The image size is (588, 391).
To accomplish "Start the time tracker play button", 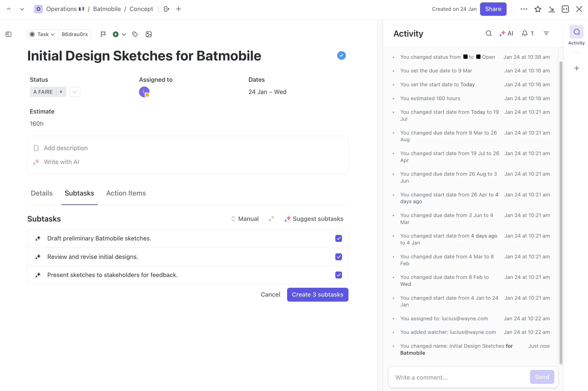I will click(x=116, y=34).
